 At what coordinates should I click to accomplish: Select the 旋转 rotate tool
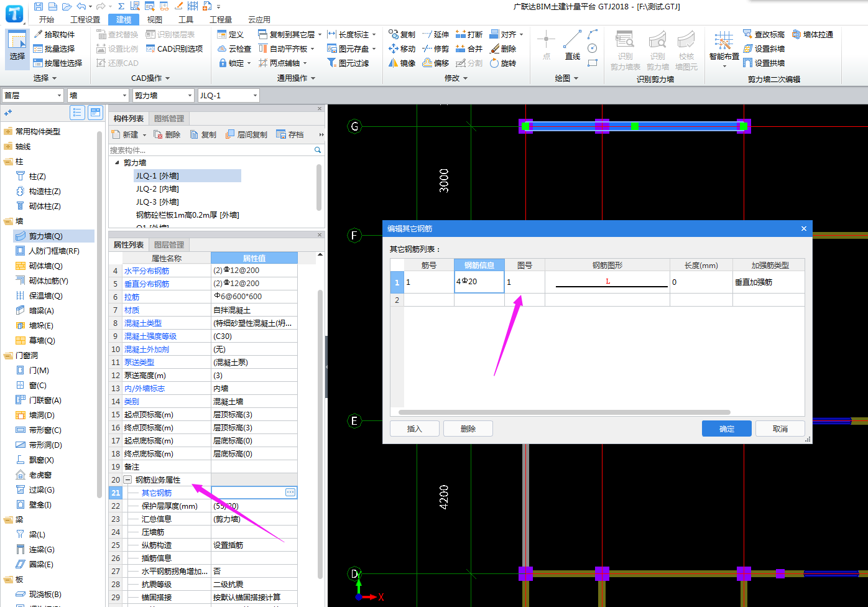pos(502,63)
